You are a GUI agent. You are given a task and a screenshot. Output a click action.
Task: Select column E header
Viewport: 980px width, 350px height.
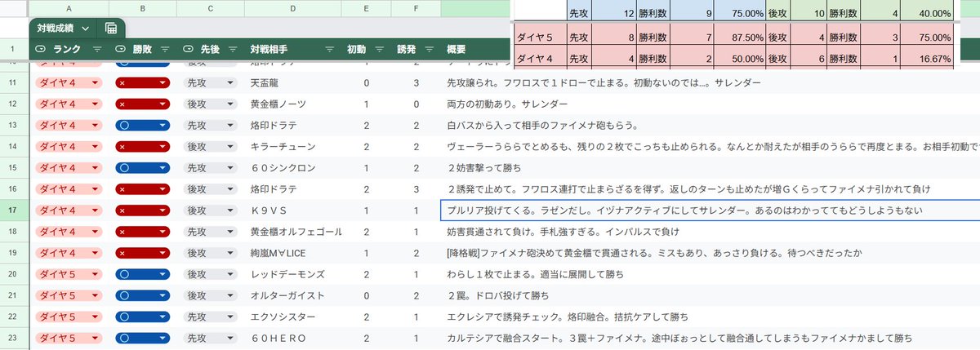point(366,8)
